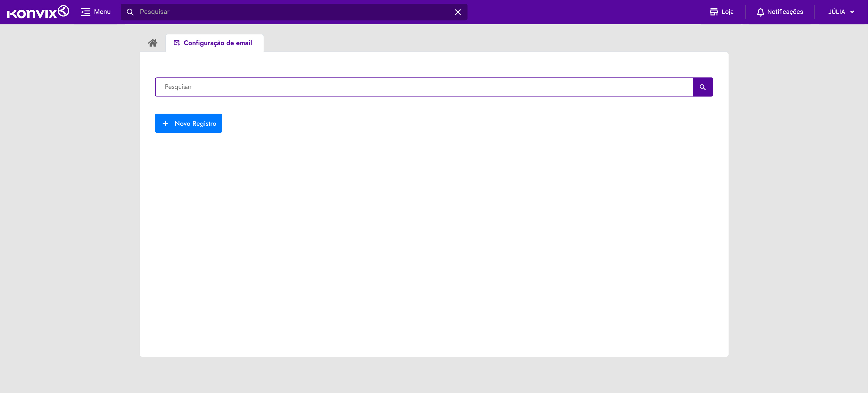Image resolution: width=868 pixels, height=393 pixels.
Task: Click the Notificações bell icon
Action: tap(760, 12)
